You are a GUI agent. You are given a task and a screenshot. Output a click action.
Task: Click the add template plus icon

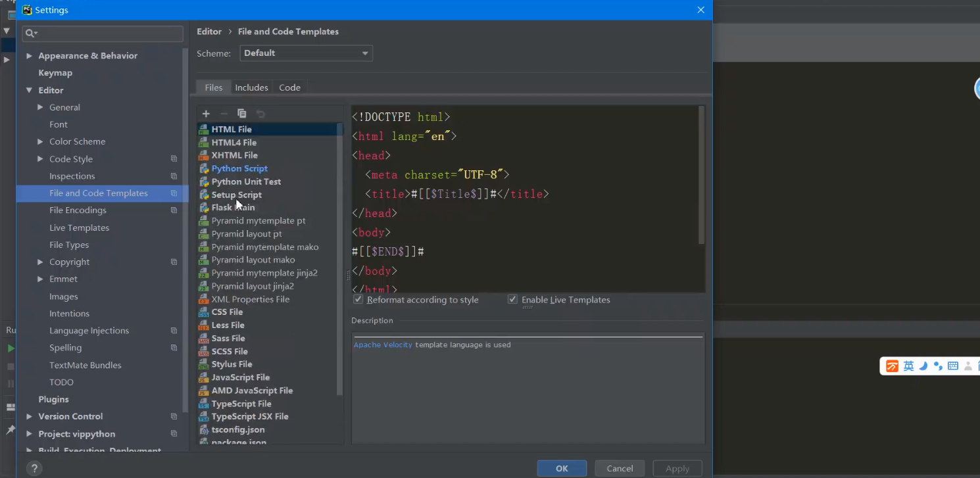pyautogui.click(x=206, y=114)
